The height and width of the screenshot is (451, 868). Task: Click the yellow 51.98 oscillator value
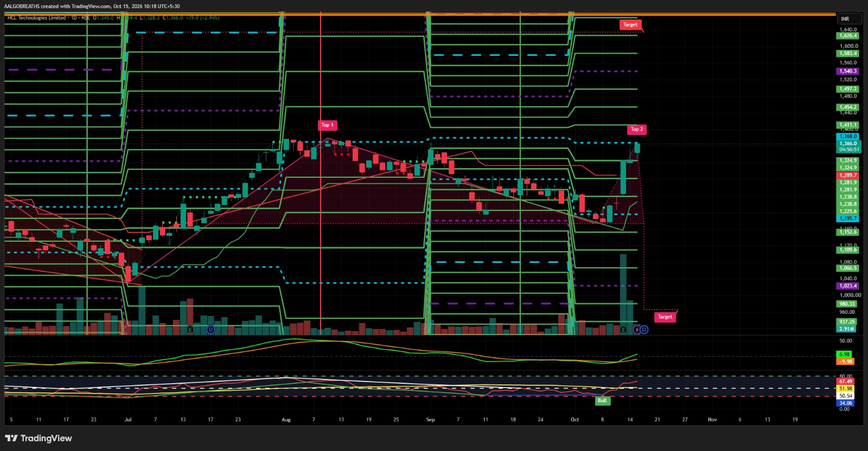point(846,389)
